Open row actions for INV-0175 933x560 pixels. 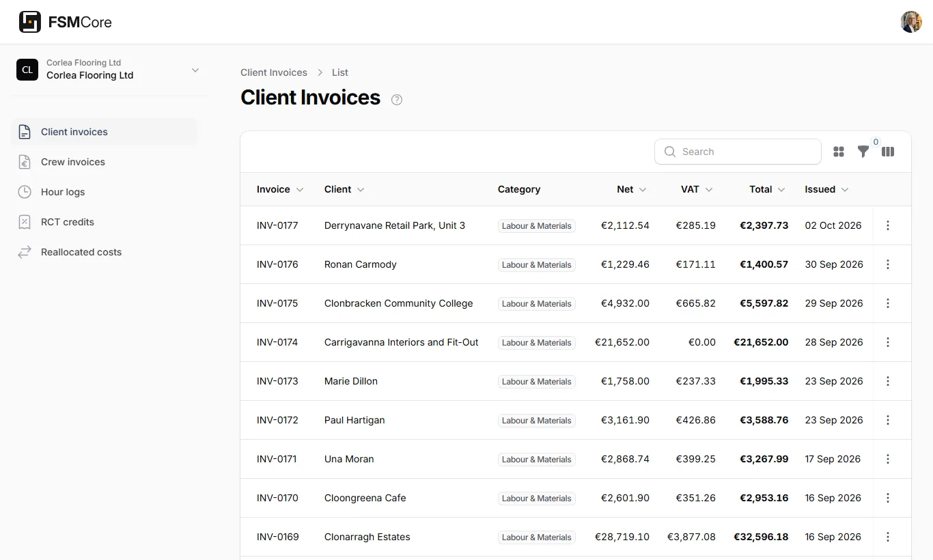(x=888, y=303)
